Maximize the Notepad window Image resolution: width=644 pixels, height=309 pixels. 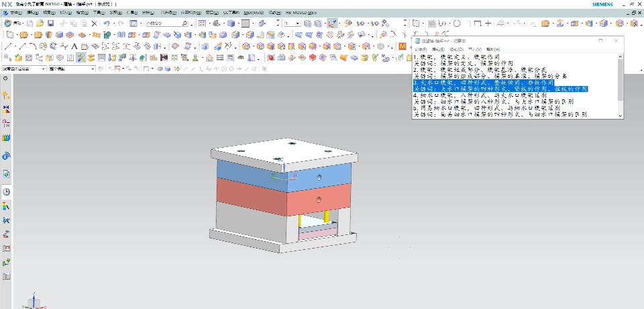coord(601,40)
